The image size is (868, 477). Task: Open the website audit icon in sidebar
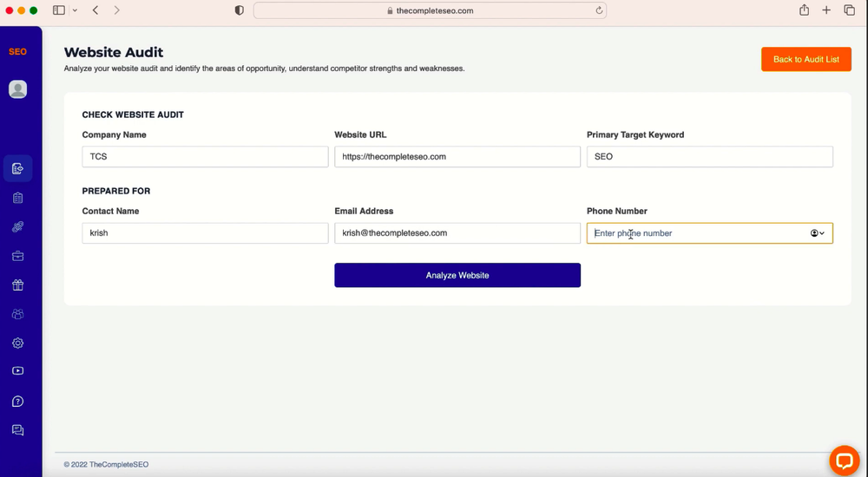tap(17, 168)
